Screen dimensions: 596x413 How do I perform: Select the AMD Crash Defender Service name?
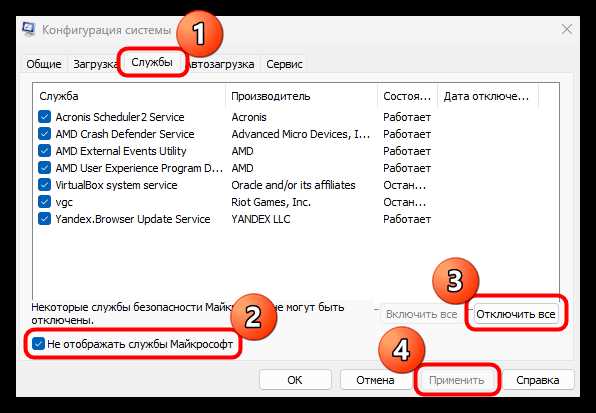(x=125, y=134)
